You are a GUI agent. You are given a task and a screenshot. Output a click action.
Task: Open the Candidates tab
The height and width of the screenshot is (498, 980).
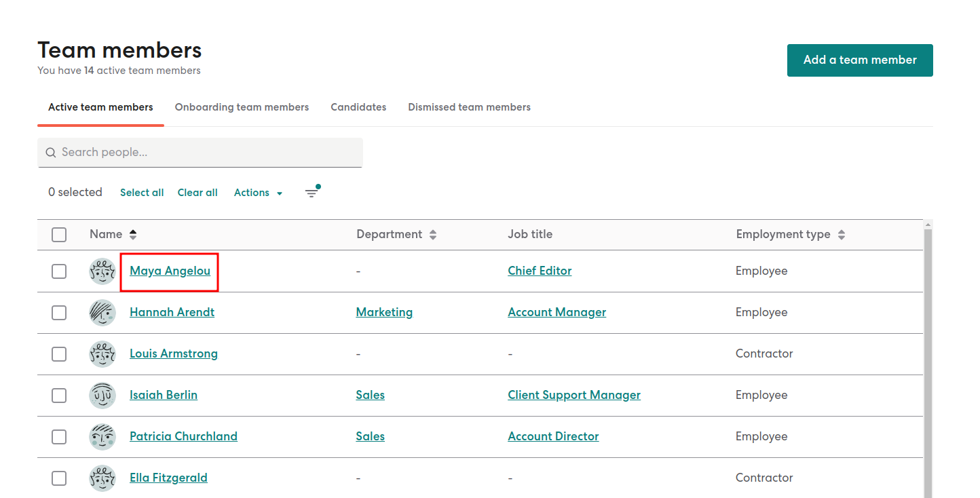point(358,107)
